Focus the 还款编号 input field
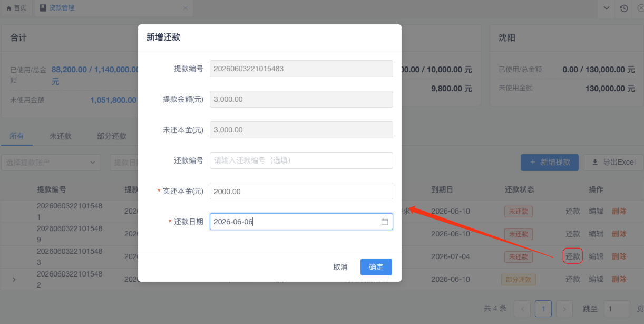 (x=301, y=160)
